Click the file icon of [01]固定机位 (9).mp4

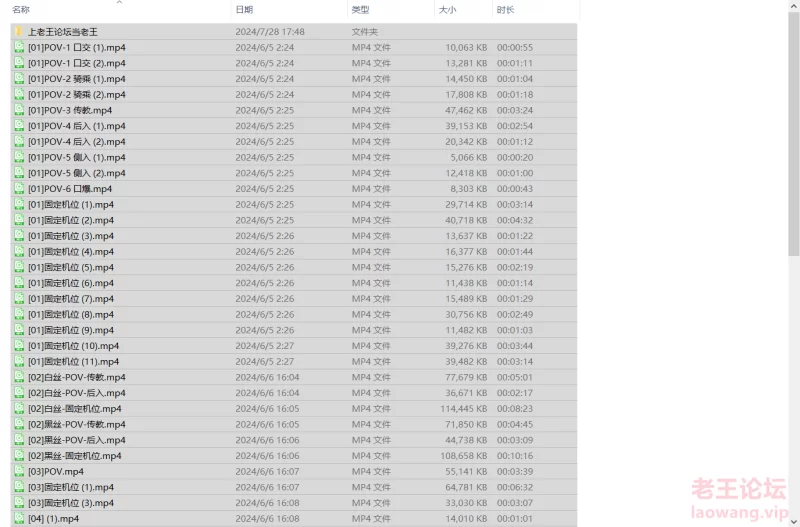(x=19, y=330)
